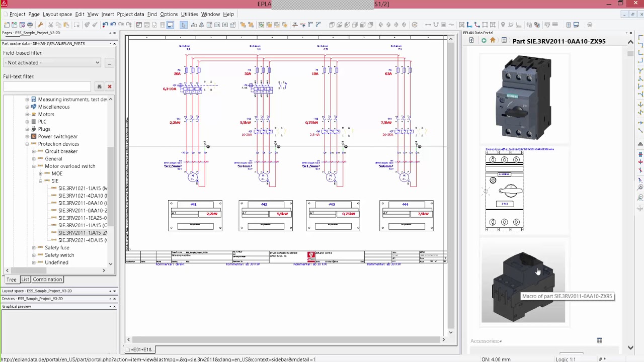This screenshot has height=362, width=644.
Task: Expand the MOE manufacturer node
Action: click(41, 173)
